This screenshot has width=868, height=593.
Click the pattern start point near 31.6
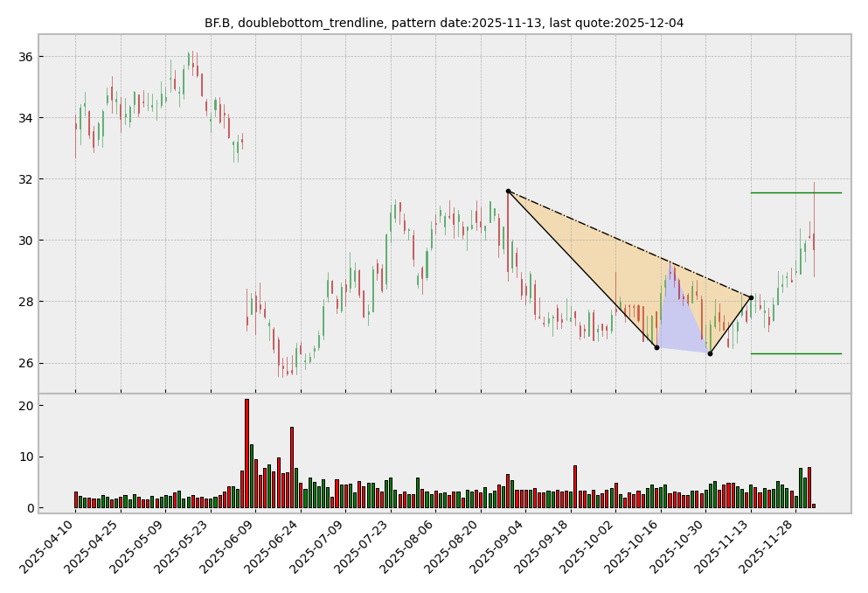coord(508,191)
